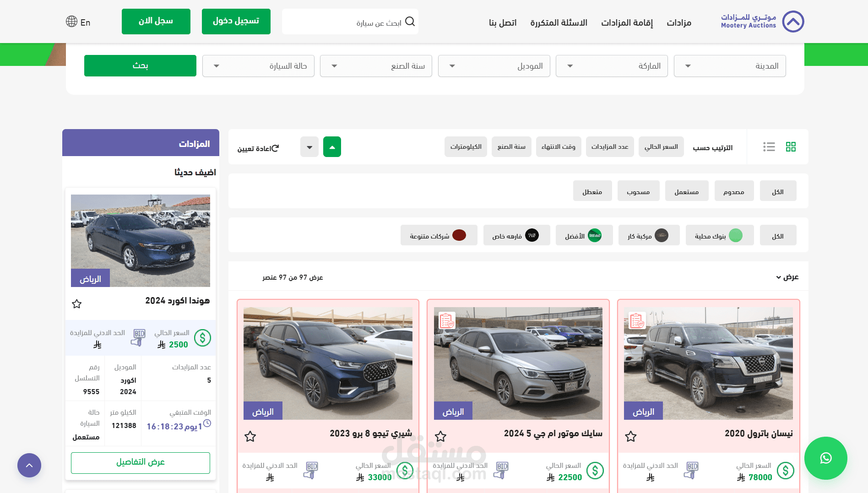Filter condition by مستعمل
This screenshot has height=493, width=868.
[687, 191]
